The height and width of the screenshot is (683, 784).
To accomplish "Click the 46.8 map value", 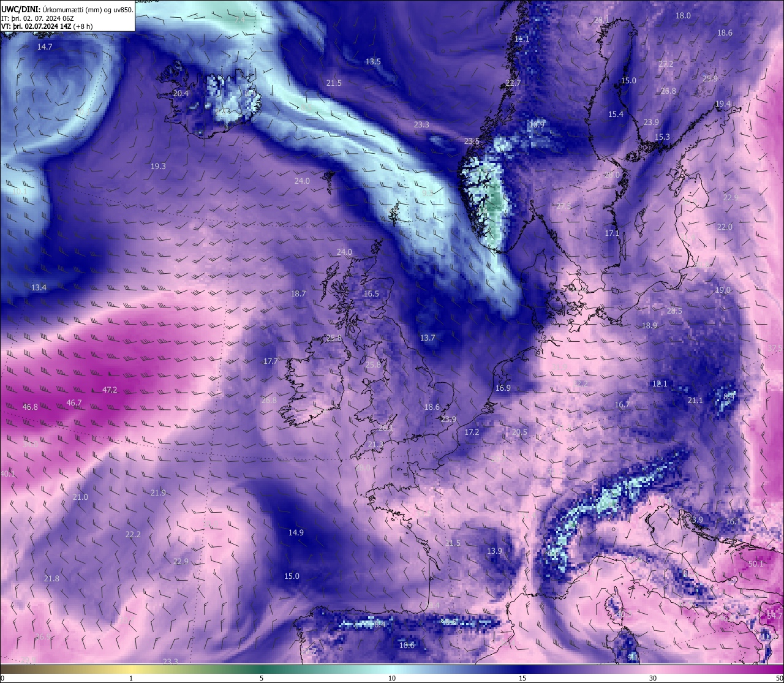I will pyautogui.click(x=30, y=407).
